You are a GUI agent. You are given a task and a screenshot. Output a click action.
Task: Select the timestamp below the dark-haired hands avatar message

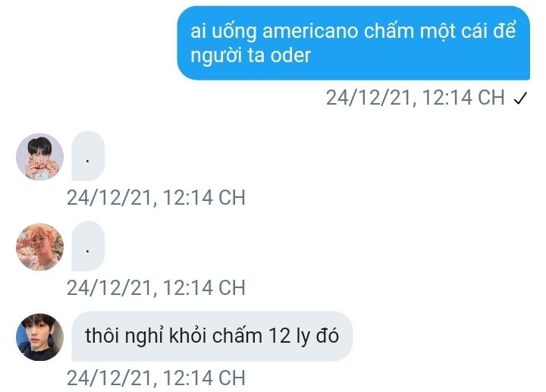pos(156,197)
